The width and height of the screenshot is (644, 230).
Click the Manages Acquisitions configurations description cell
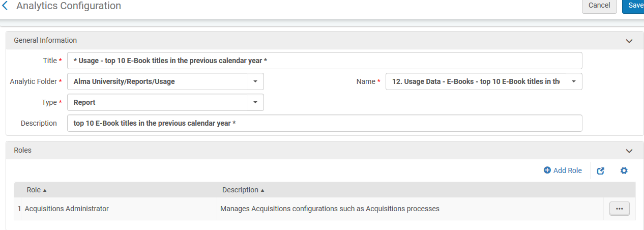coord(329,209)
